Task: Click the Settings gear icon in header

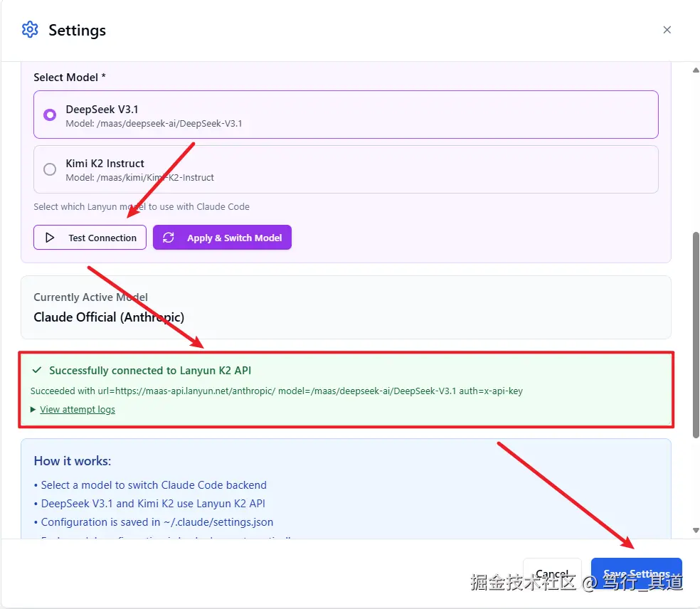Action: click(x=30, y=29)
